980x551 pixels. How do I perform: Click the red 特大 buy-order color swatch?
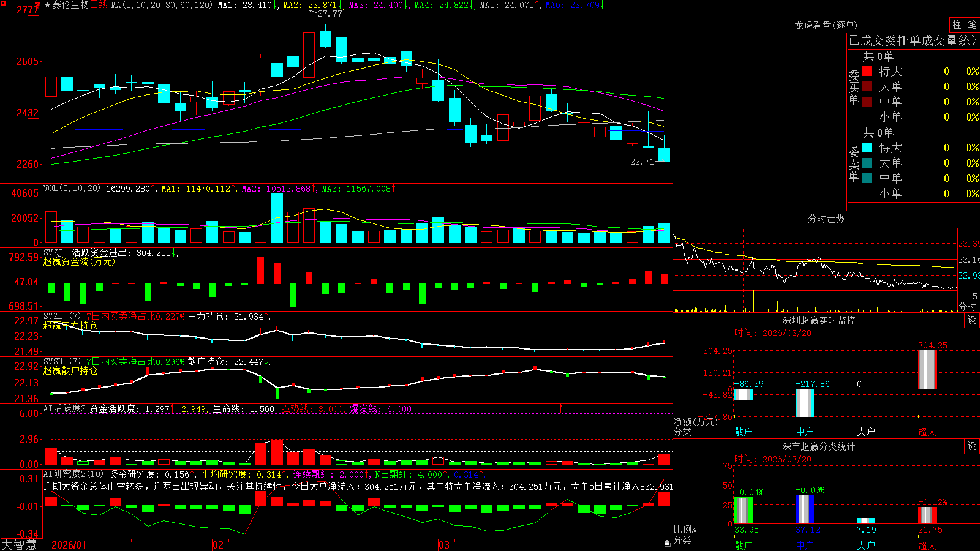[x=867, y=71]
